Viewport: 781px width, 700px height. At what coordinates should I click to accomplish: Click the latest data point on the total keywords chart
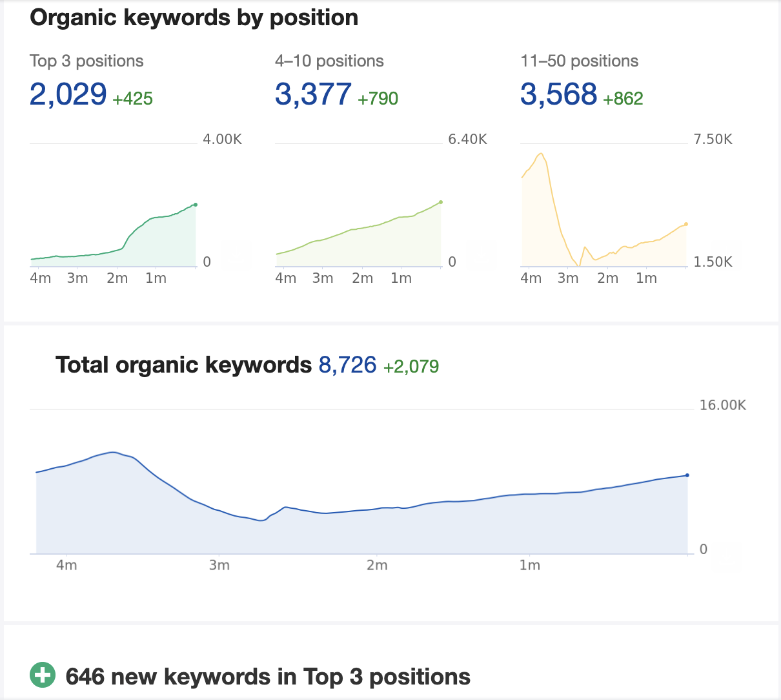[x=687, y=474]
